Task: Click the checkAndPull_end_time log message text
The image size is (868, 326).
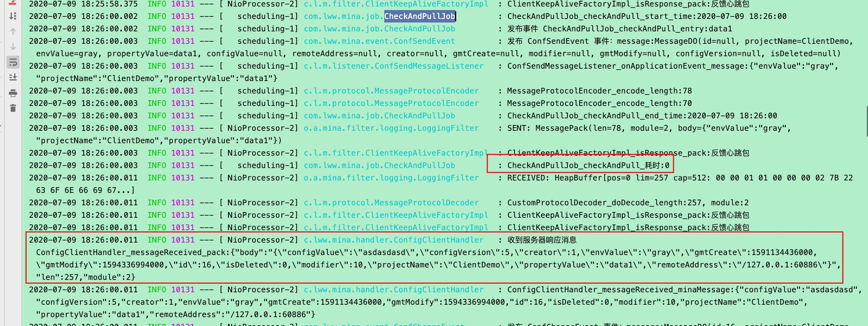Action: click(x=642, y=116)
